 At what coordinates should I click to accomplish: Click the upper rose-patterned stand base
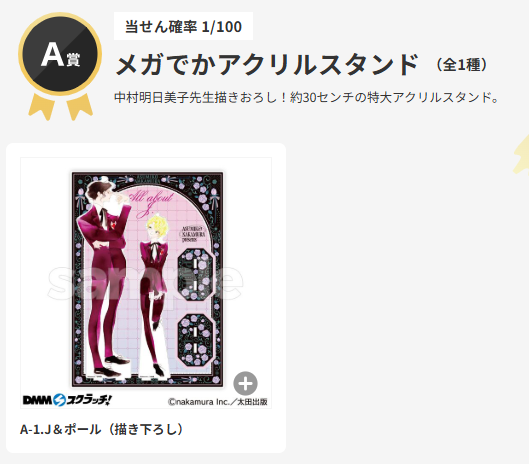(195, 274)
